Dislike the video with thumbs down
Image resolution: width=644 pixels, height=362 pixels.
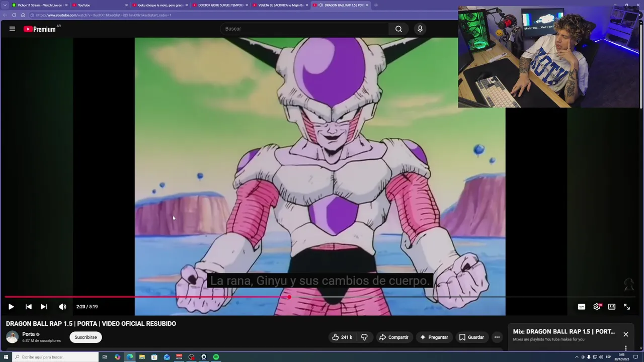coord(364,337)
